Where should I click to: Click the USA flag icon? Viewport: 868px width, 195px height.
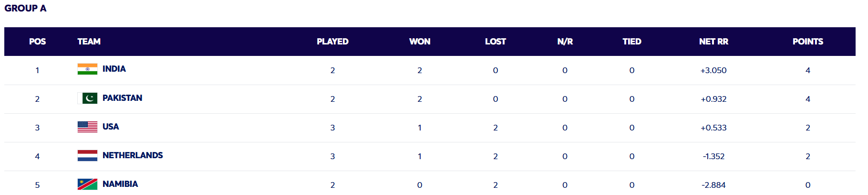coord(87,127)
